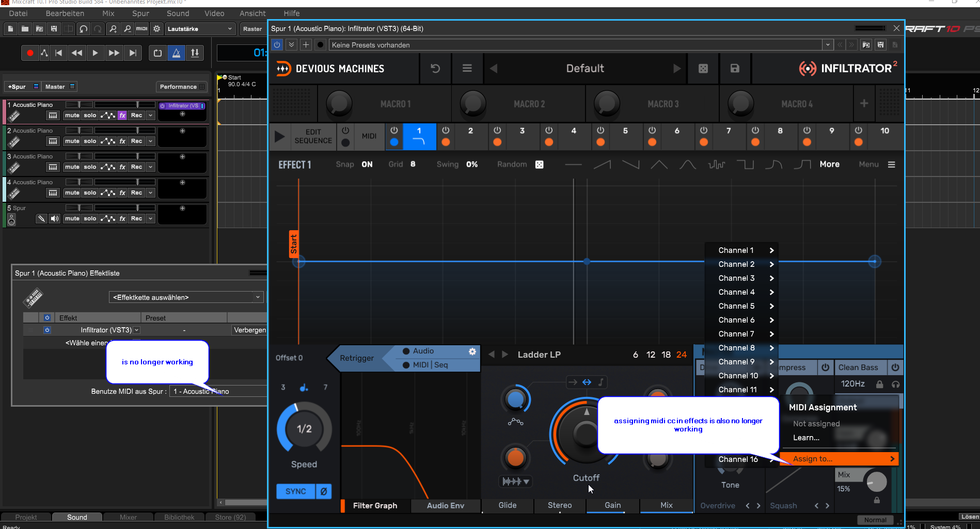Click More envelope shapes
This screenshot has width=980, height=529.
coord(829,164)
